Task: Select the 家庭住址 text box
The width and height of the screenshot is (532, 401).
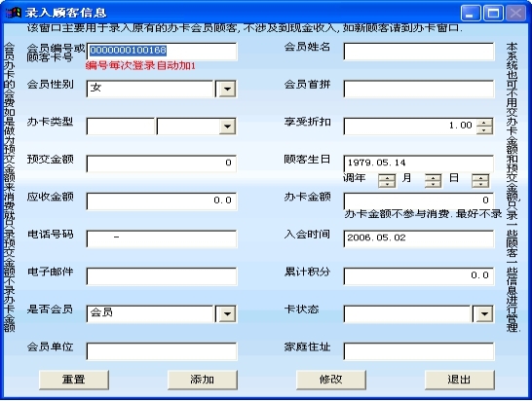Action: (419, 351)
